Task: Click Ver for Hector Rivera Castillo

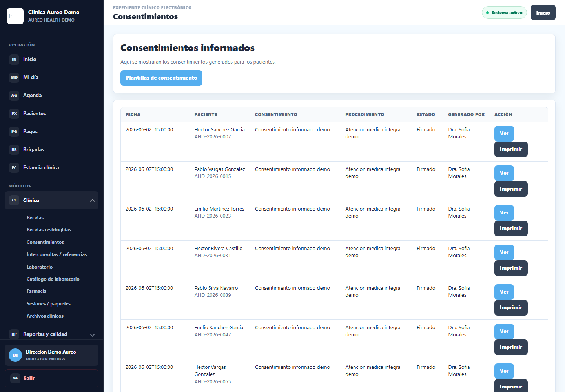Action: coord(504,252)
